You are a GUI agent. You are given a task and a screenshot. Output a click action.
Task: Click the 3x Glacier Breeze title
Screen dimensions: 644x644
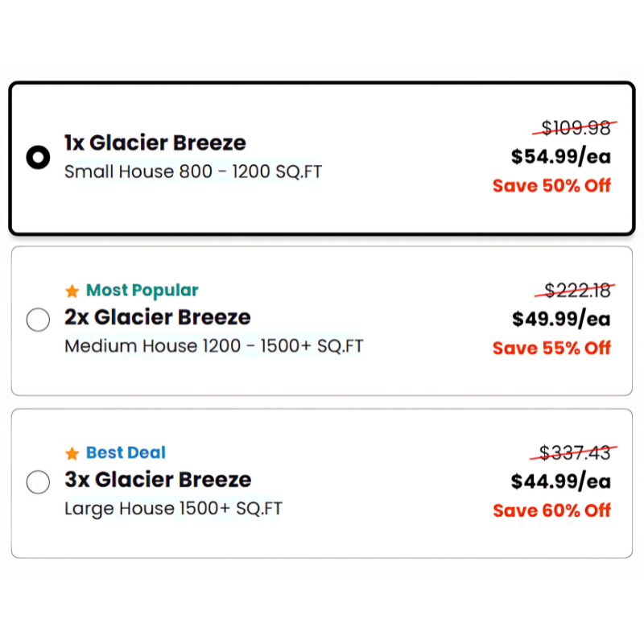pyautogui.click(x=158, y=480)
